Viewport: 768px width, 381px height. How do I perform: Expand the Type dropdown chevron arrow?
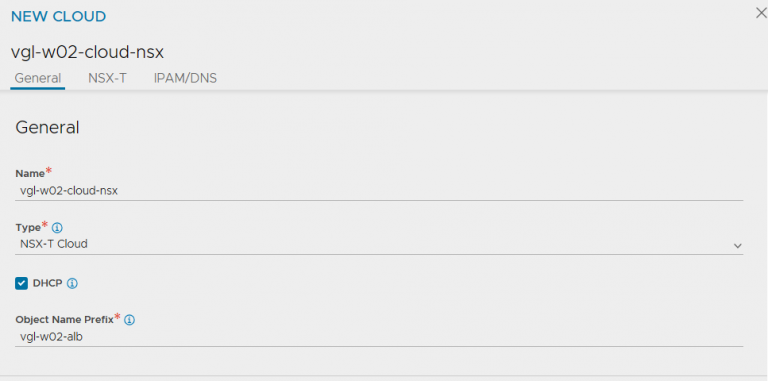click(x=738, y=246)
